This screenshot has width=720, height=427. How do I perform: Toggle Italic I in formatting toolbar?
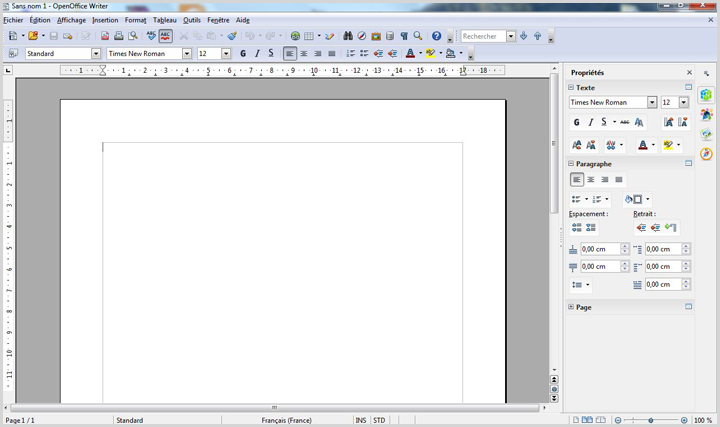point(257,53)
